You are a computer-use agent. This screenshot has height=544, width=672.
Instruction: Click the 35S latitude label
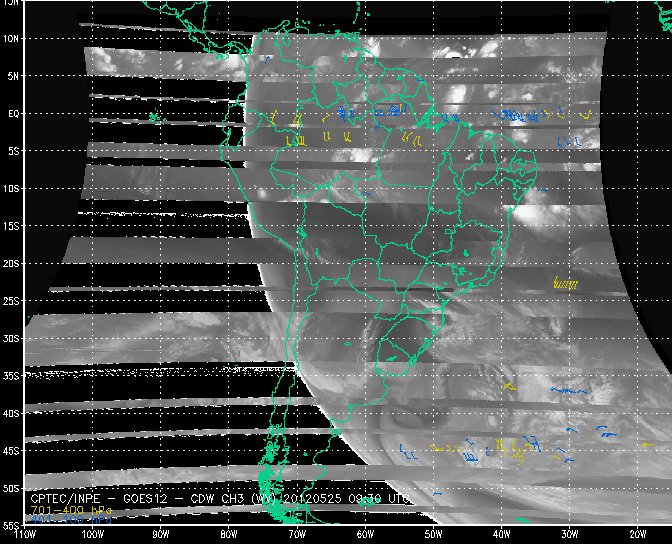[11, 376]
